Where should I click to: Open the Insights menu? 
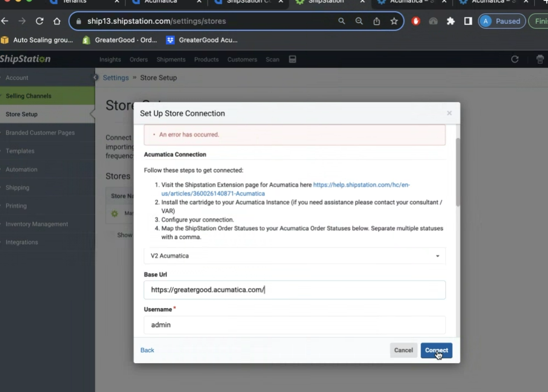click(x=110, y=60)
